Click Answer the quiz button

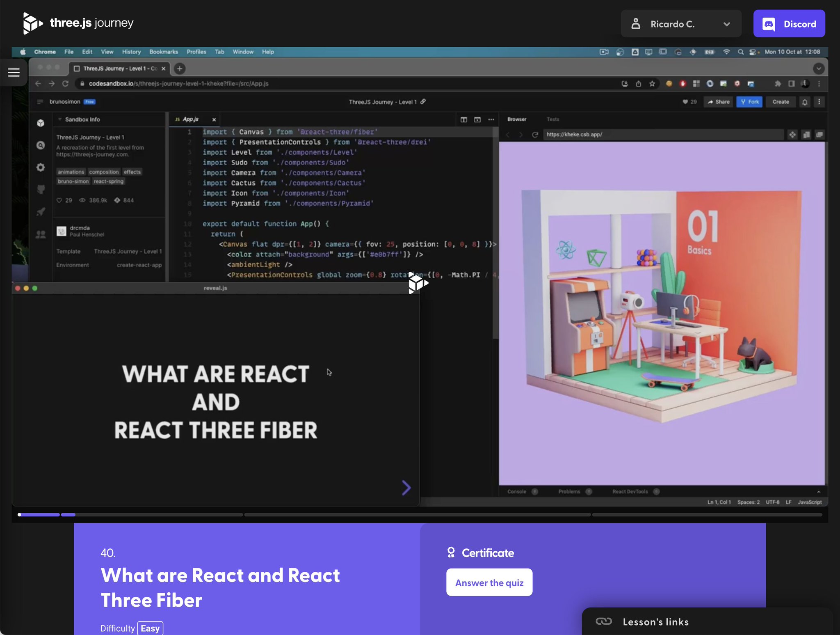click(x=489, y=582)
